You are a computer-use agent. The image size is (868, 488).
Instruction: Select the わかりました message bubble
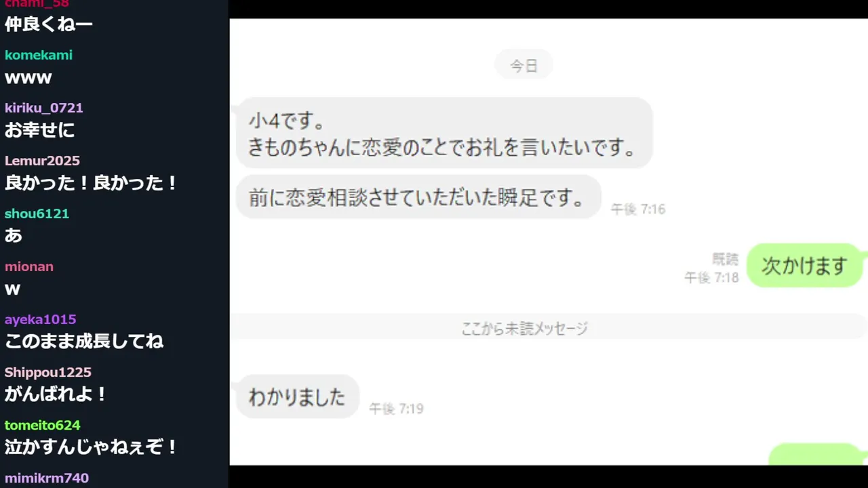point(297,396)
